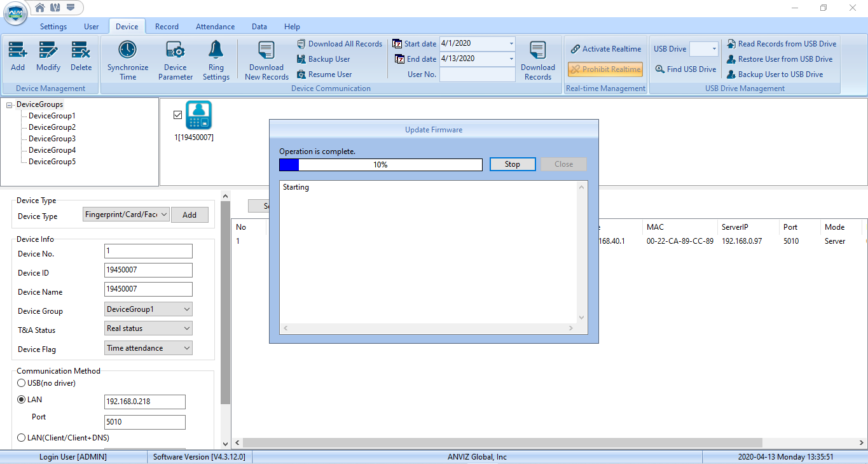Expand the T&A Status dropdown
The image size is (868, 464).
click(x=186, y=328)
